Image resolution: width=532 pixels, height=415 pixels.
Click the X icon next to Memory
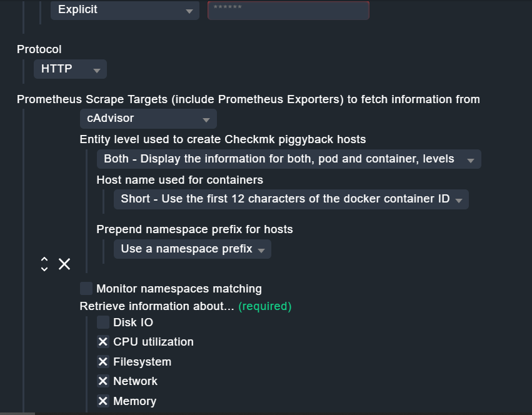point(103,401)
